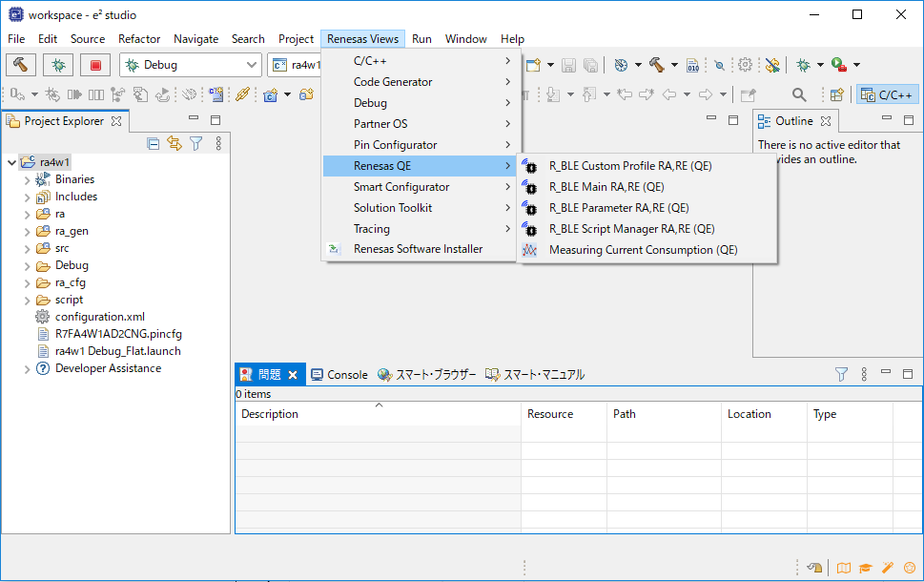Close the Outline view tab

click(826, 121)
